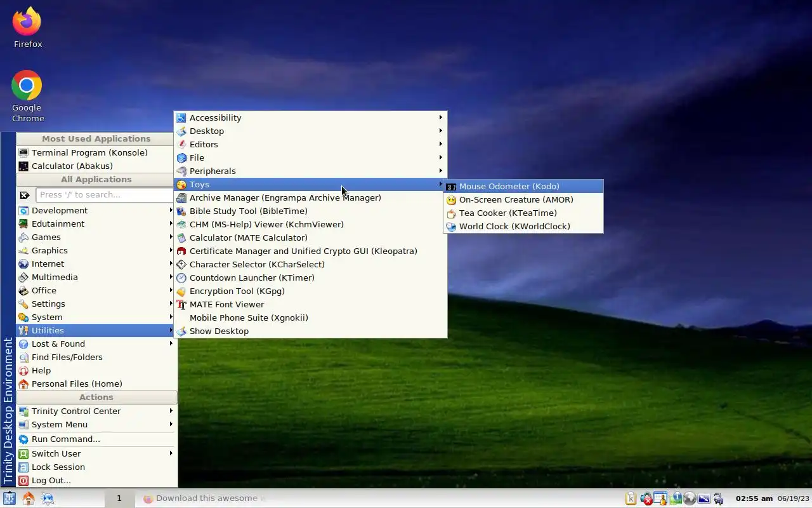Click the icon left of the search field
The height and width of the screenshot is (508, 812).
coord(25,195)
